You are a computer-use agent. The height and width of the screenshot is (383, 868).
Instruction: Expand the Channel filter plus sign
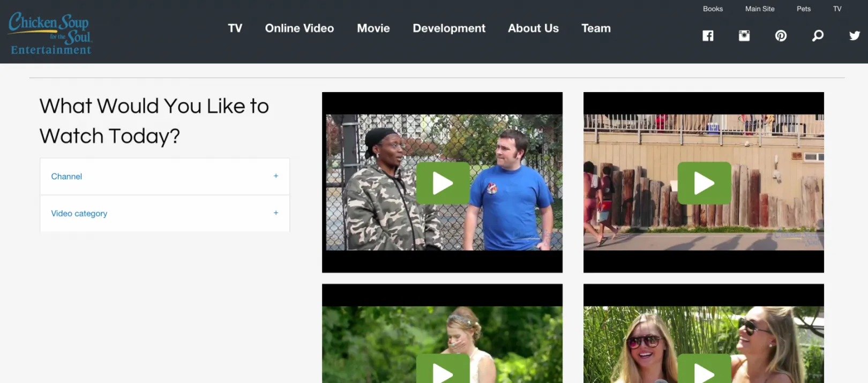click(276, 176)
